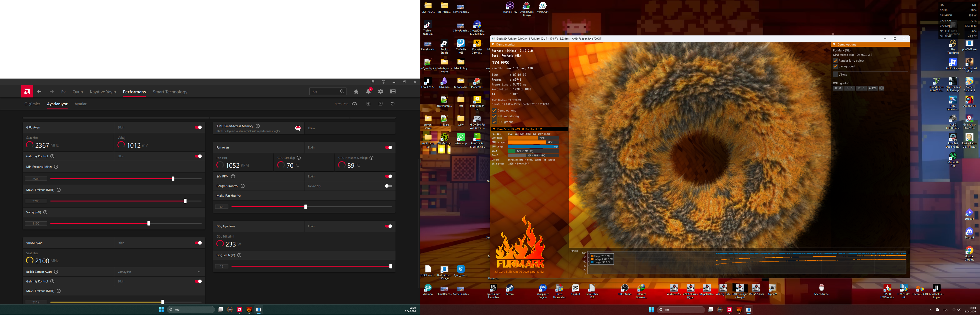The width and height of the screenshot is (980, 315).
Task: Open AMD Software settings gear
Action: (381, 91)
